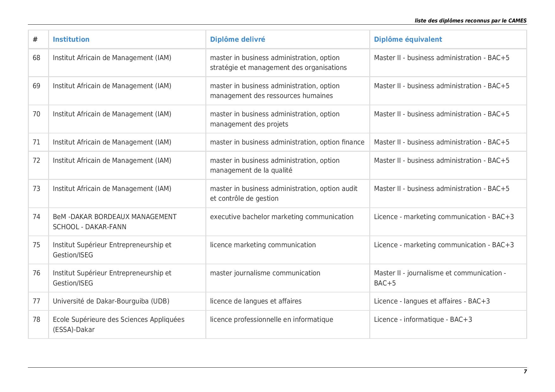
Task: Click the Diplôme équivalent column header
Action: pyautogui.click(x=408, y=40)
